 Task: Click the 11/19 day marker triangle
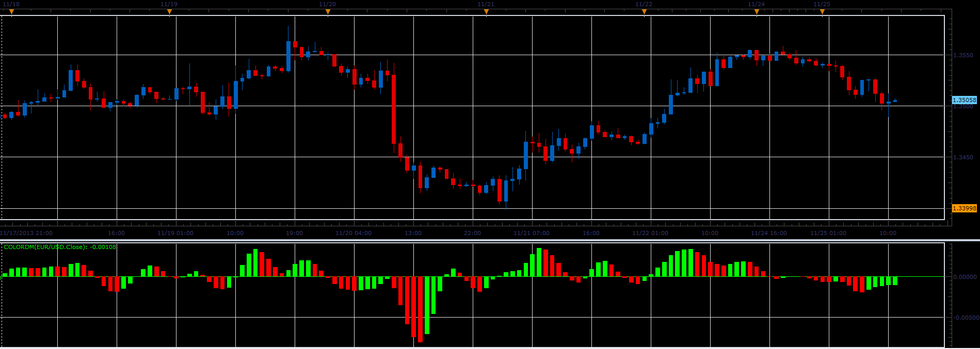coord(169,12)
